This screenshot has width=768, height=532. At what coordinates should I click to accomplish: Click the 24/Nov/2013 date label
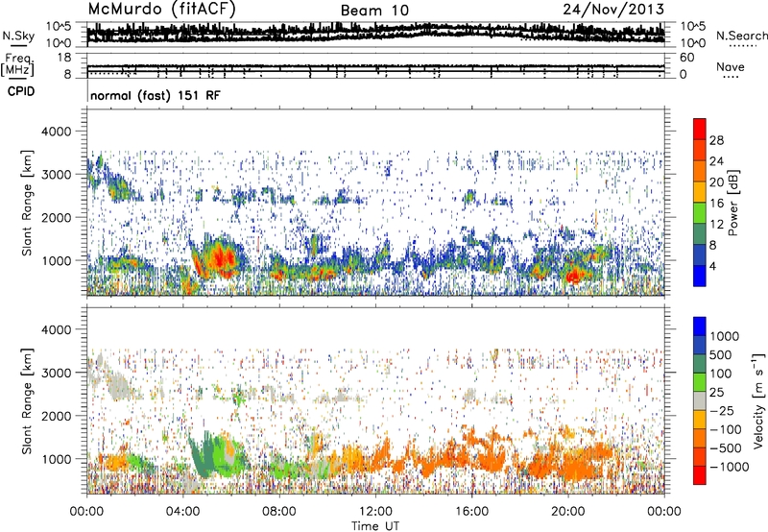tap(613, 9)
